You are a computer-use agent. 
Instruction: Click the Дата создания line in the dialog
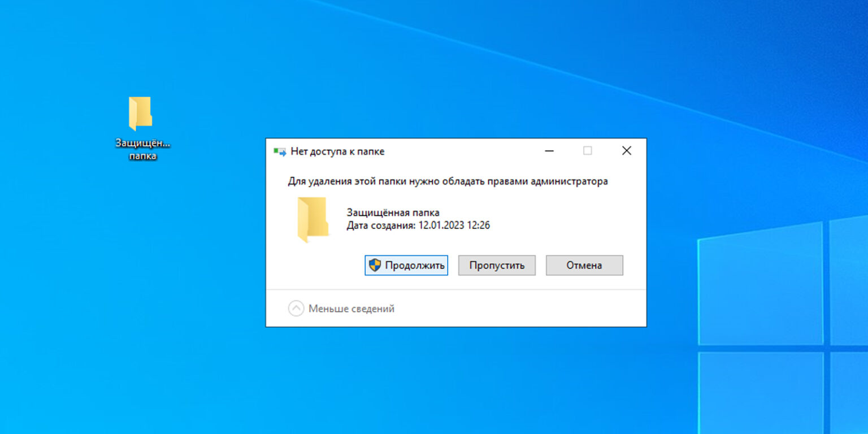click(x=418, y=225)
